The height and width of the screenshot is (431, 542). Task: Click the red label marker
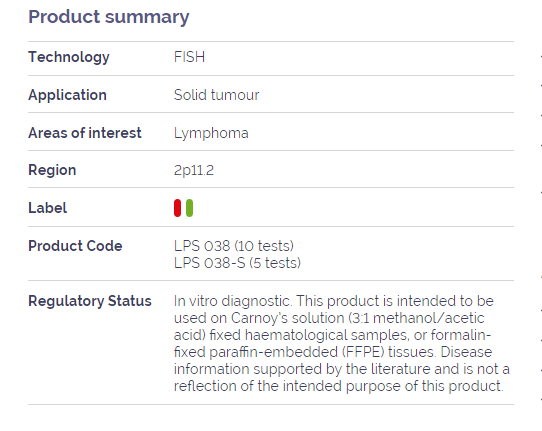coord(177,208)
